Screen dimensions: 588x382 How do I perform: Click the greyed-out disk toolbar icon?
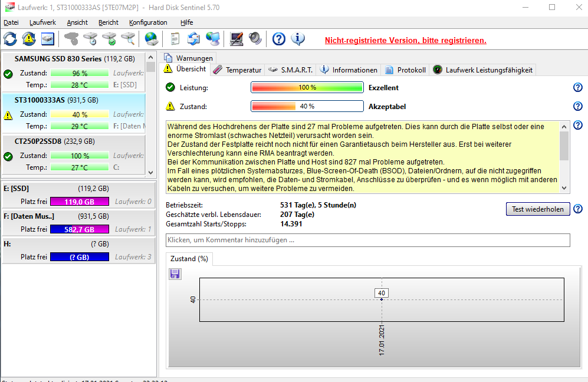coord(71,38)
